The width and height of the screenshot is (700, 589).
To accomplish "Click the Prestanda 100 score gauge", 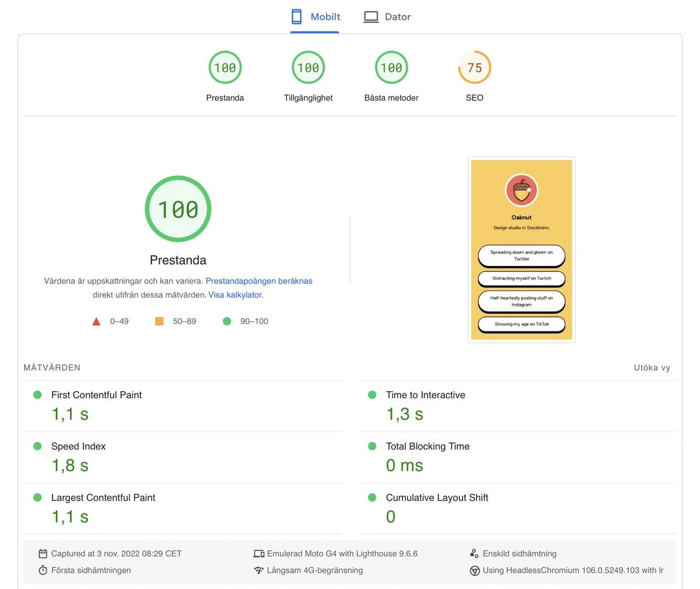I will (x=225, y=68).
